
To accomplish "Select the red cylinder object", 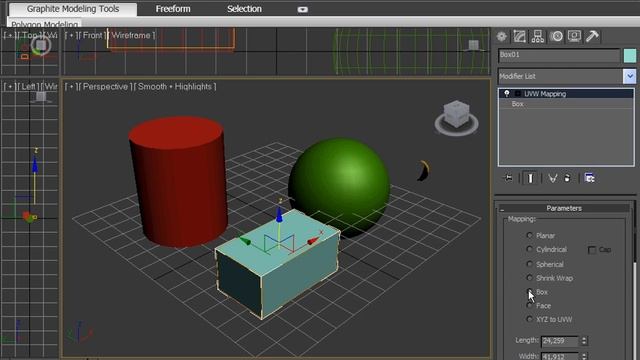I will (178, 182).
